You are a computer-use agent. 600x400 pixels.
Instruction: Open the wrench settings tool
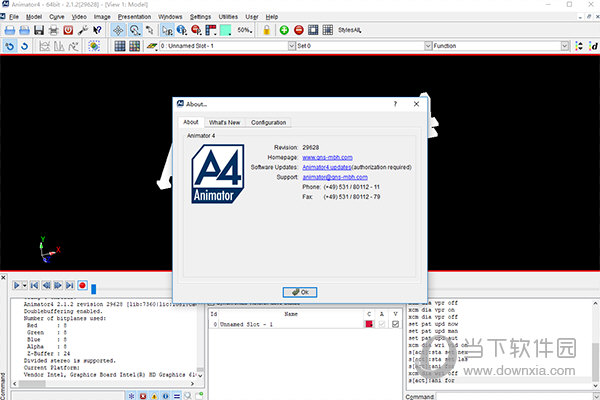[83, 30]
